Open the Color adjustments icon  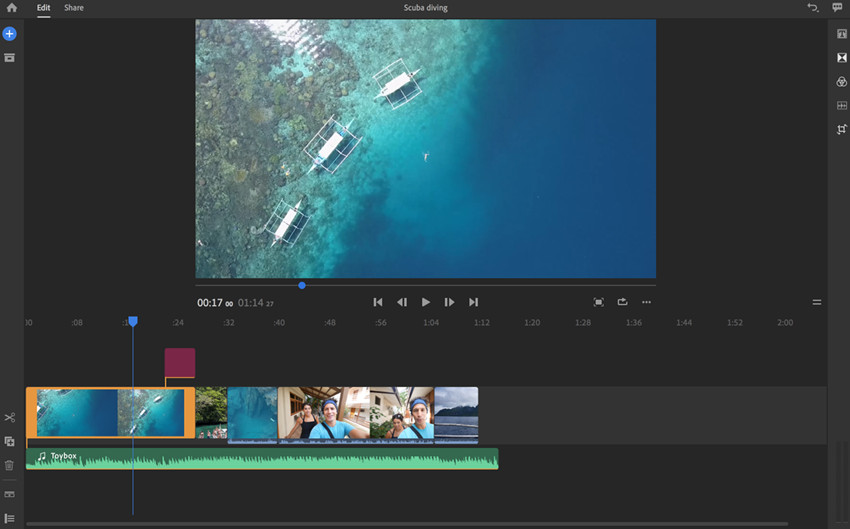[841, 82]
